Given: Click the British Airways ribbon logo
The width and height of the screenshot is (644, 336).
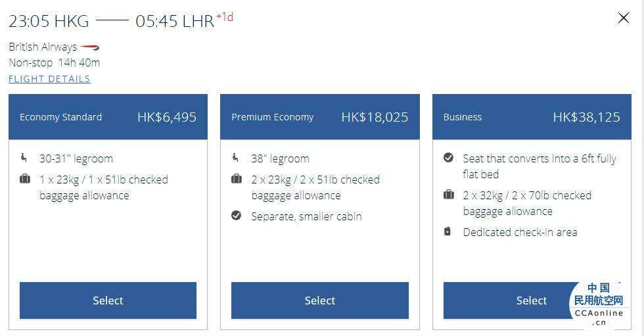Looking at the screenshot, I should (90, 47).
